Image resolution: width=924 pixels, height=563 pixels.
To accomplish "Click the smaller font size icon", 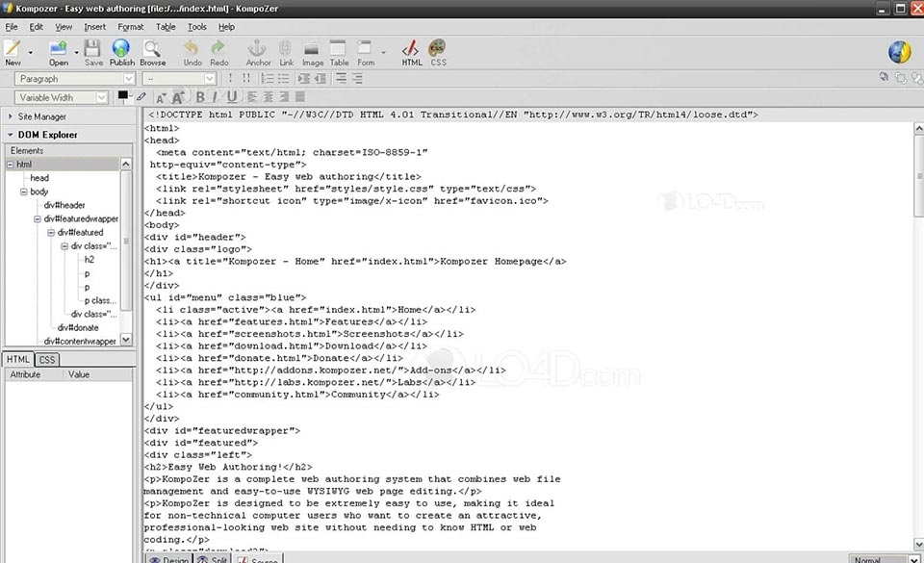I will click(161, 98).
